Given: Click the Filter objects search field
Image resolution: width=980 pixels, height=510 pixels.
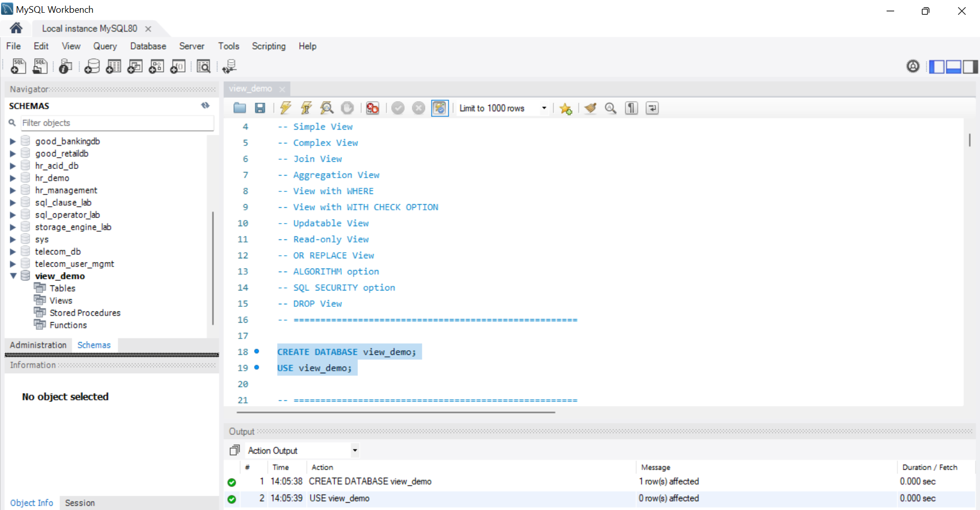Looking at the screenshot, I should (117, 123).
